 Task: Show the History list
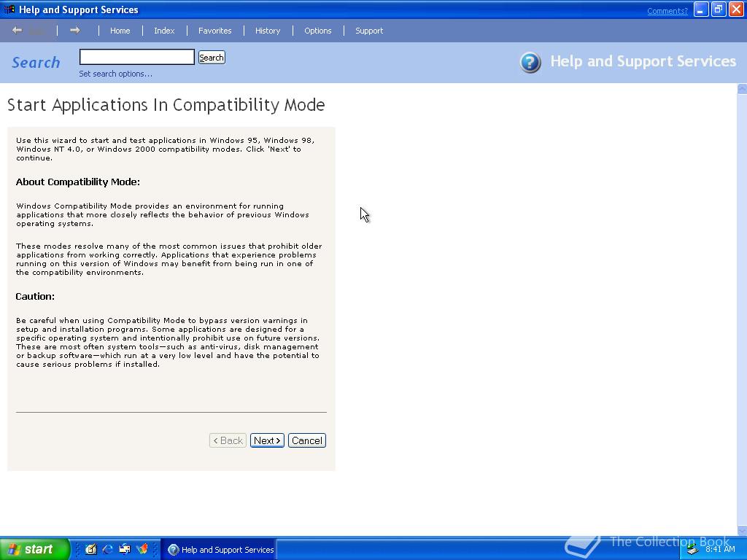[x=268, y=31]
